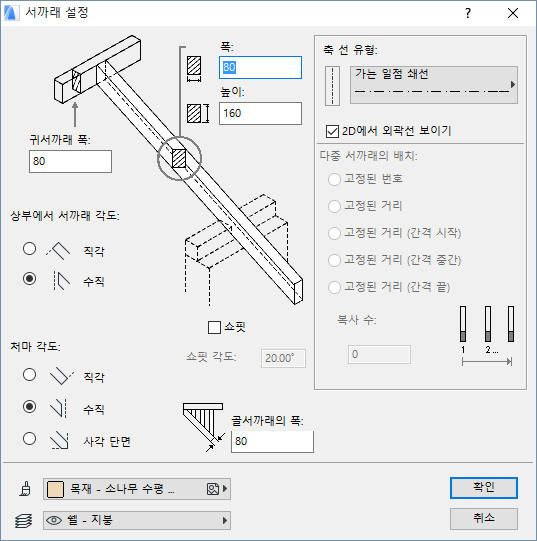Open the help question mark button
This screenshot has width=537, height=541.
pyautogui.click(x=468, y=13)
